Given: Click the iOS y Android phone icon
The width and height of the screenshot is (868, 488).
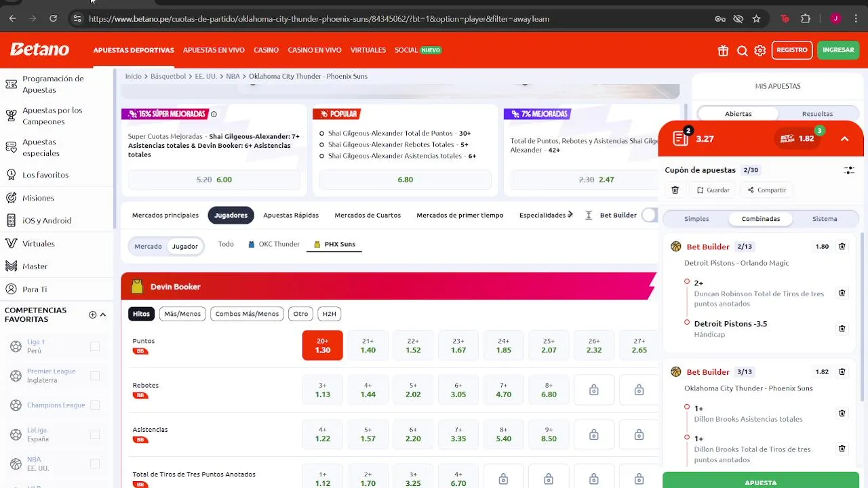Looking at the screenshot, I should coord(11,220).
